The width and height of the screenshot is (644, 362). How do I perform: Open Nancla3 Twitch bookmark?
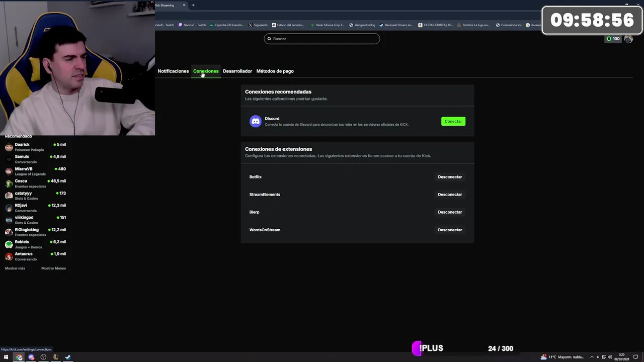click(192, 25)
